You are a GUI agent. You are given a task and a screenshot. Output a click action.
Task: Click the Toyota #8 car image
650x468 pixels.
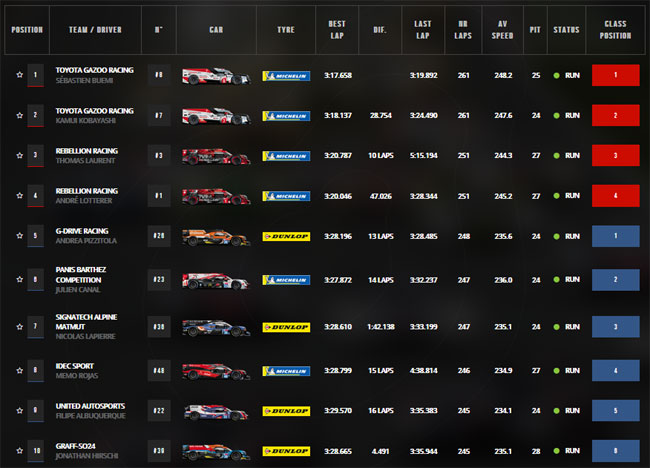[x=216, y=76]
